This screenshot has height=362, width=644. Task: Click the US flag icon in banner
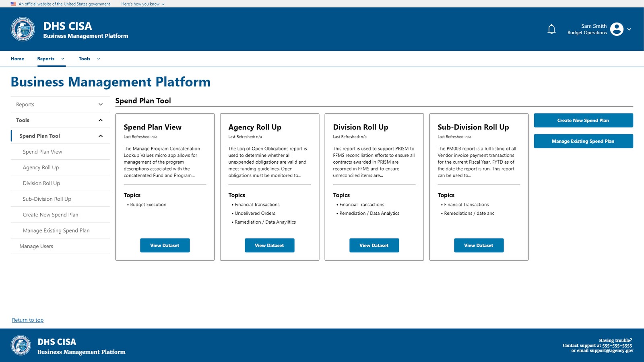point(13,4)
